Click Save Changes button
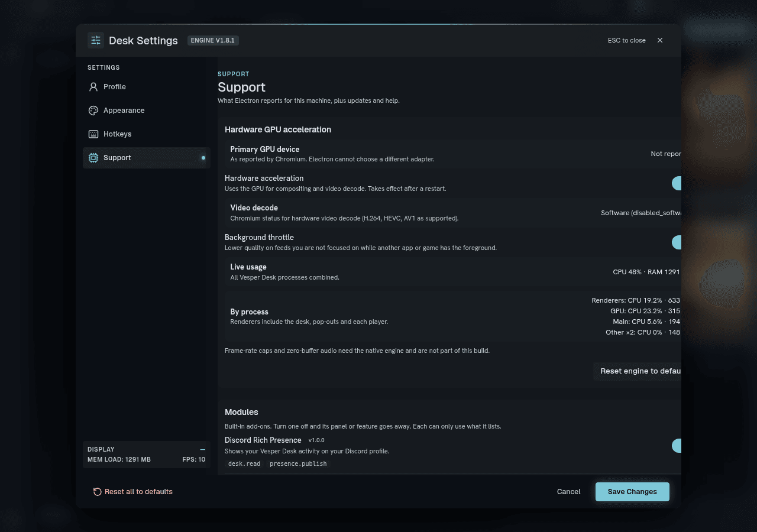Image resolution: width=757 pixels, height=532 pixels. (632, 492)
